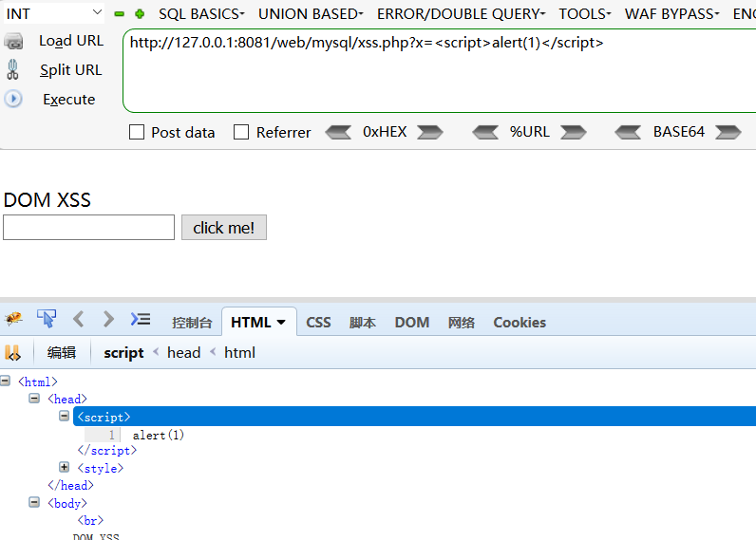The height and width of the screenshot is (540, 756).
Task: Click left arrow beside 0xHEX
Action: pyautogui.click(x=338, y=132)
